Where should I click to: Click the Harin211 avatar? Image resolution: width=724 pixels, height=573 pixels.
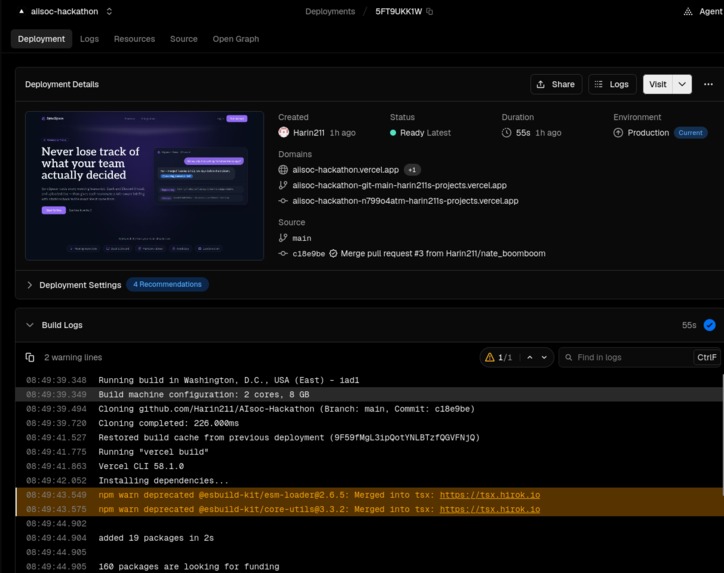[284, 133]
